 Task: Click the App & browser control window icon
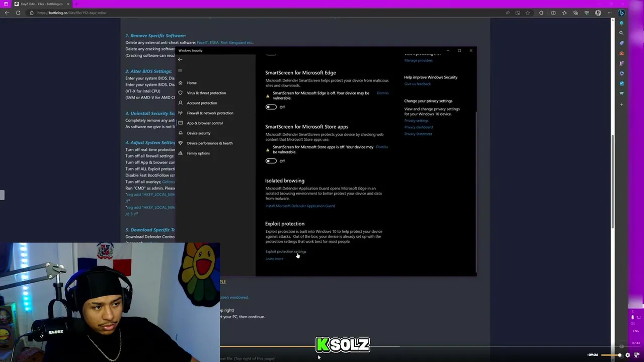180,123
